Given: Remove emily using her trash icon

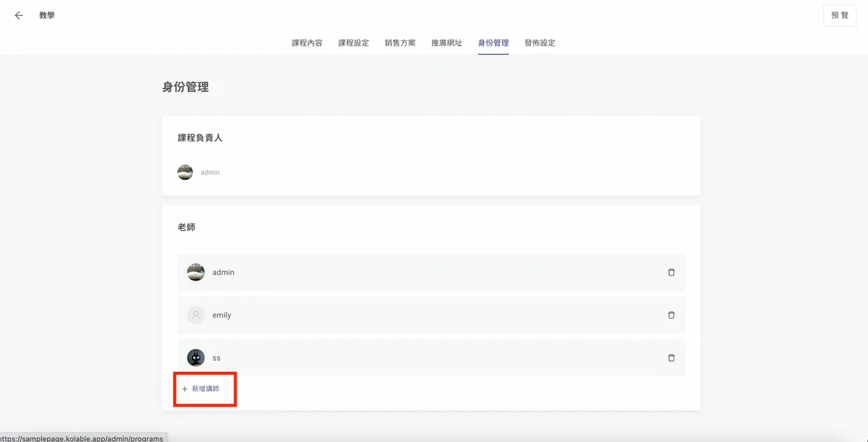Looking at the screenshot, I should tap(671, 315).
